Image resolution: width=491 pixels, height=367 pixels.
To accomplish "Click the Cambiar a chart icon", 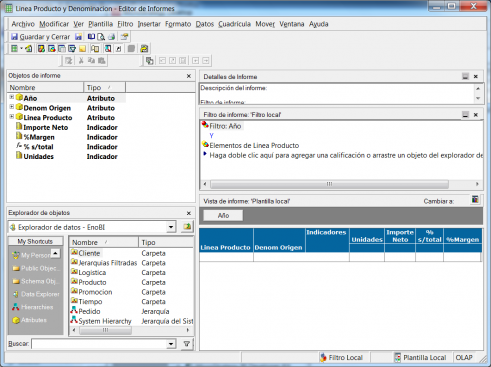I will click(x=475, y=200).
